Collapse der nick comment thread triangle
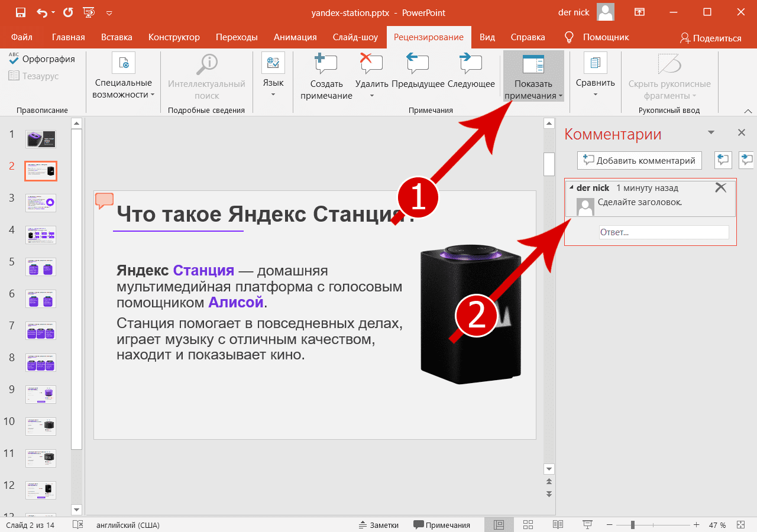This screenshot has height=532, width=757. click(x=571, y=187)
